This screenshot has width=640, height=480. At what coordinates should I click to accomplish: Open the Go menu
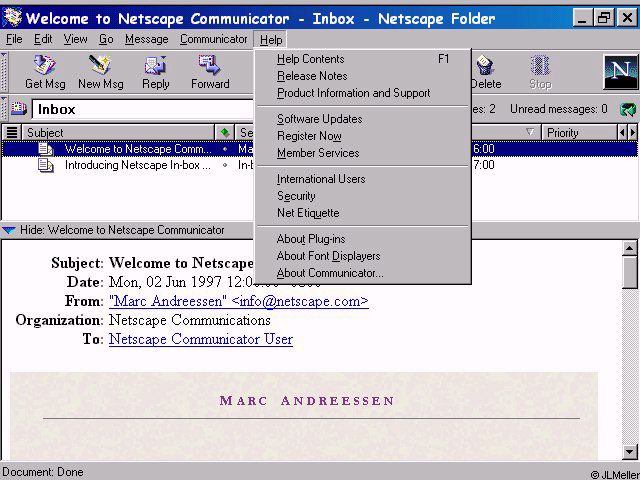(x=106, y=39)
